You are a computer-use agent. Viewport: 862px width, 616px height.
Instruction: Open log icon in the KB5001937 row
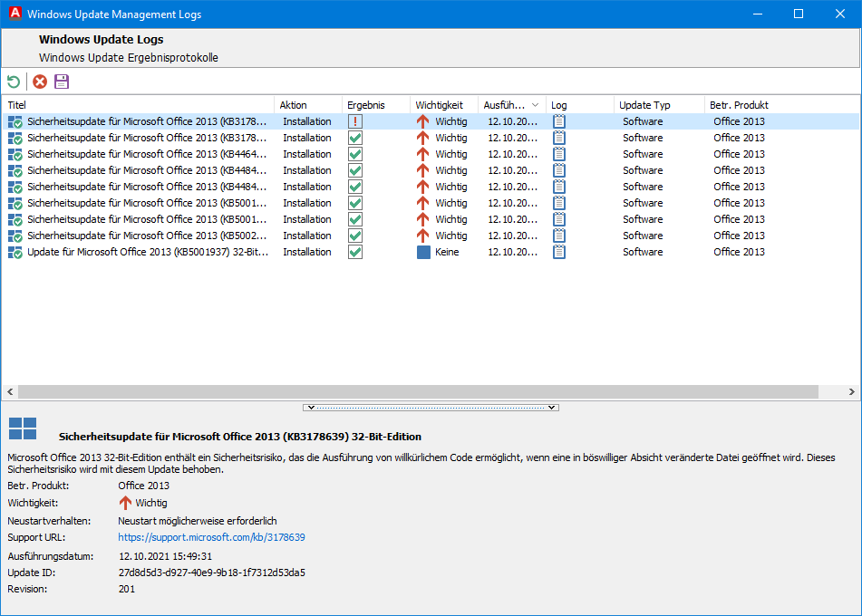click(x=559, y=252)
